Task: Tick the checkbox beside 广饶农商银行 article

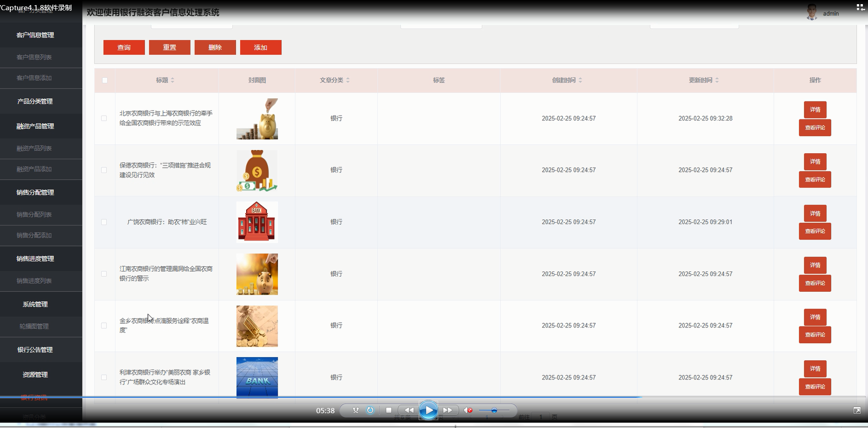Action: click(x=104, y=222)
